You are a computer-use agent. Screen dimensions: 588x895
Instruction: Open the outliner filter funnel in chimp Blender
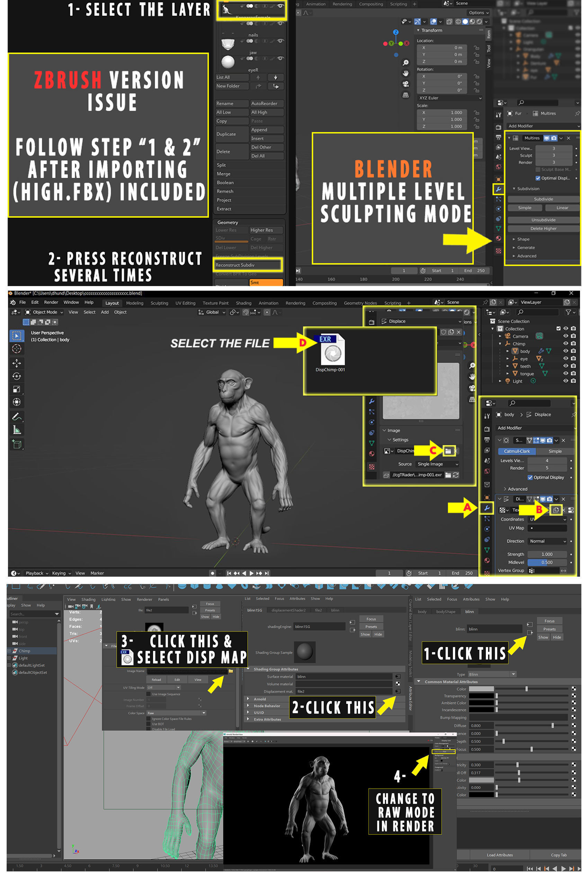[569, 312]
